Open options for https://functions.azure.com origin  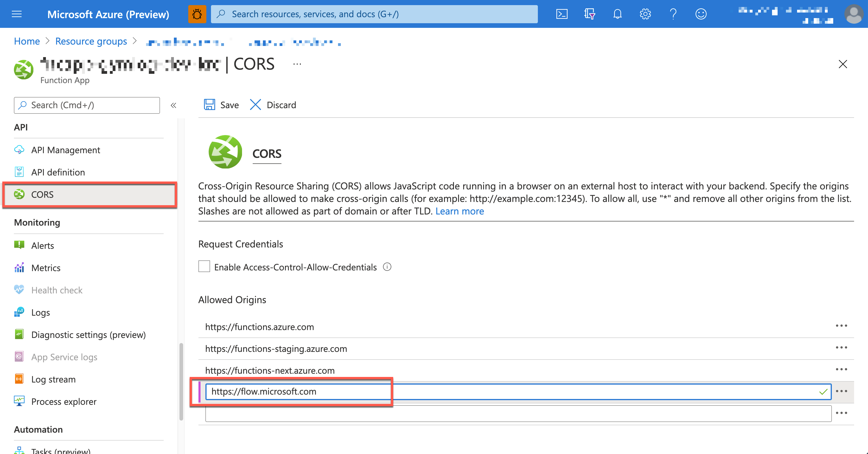pyautogui.click(x=841, y=325)
